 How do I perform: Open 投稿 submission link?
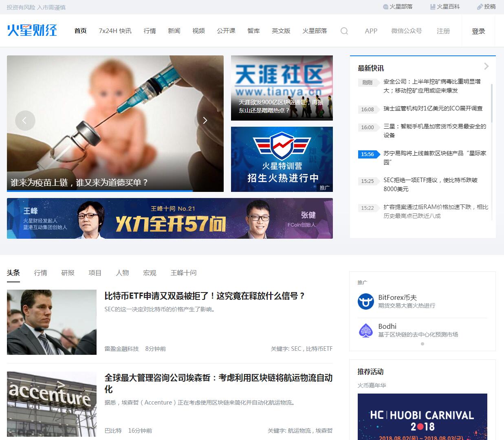486,7
